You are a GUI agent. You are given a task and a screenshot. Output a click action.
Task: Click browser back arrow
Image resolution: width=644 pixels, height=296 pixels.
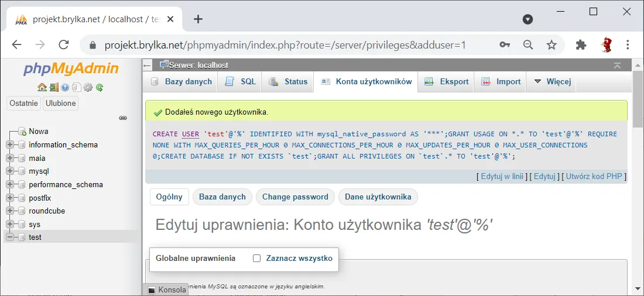(16, 44)
